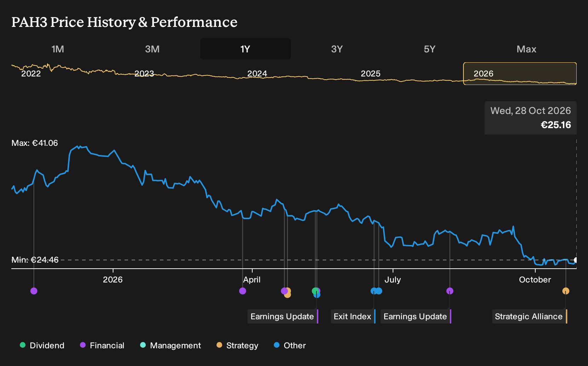Click the 'April' x-axis label

tap(252, 280)
